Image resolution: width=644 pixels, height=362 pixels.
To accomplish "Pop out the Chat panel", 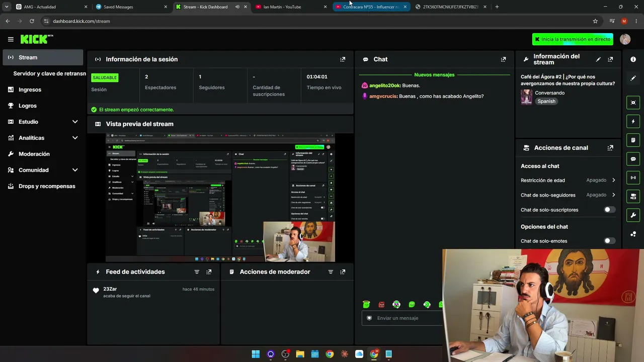I will [503, 59].
